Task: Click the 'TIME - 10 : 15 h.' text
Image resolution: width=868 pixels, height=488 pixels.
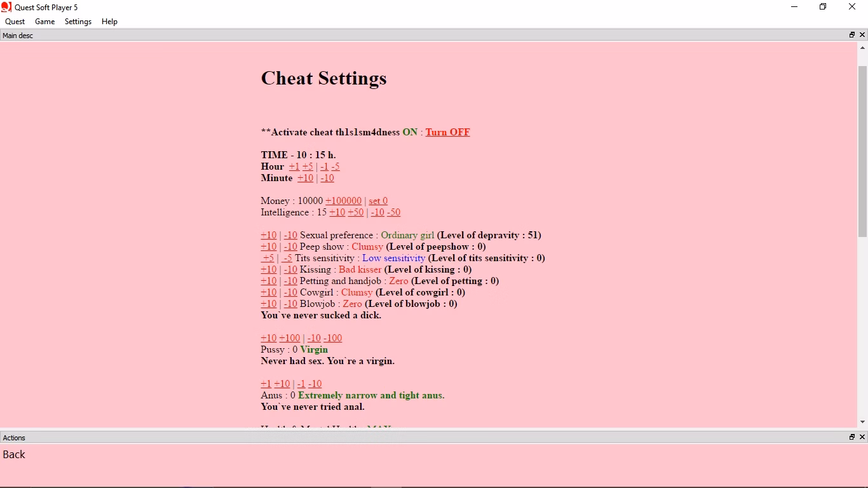Action: point(299,155)
